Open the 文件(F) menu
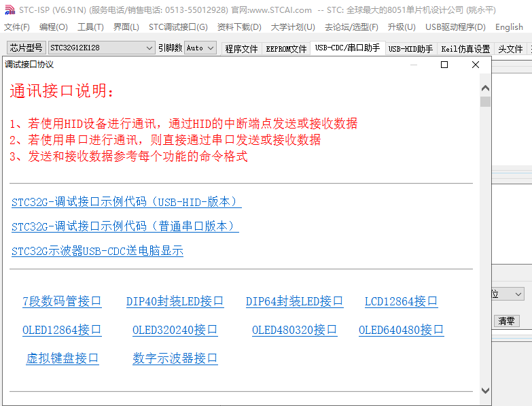 16,27
